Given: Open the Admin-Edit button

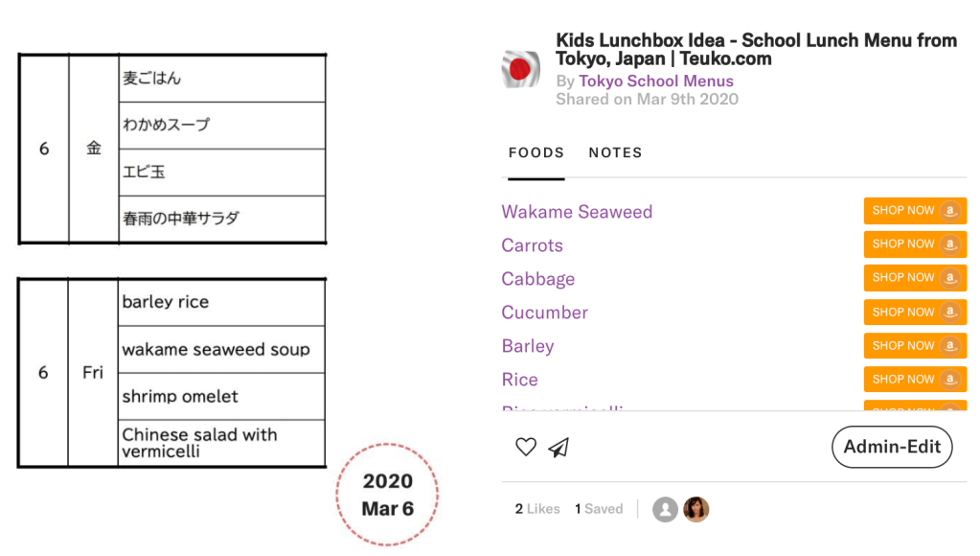Looking at the screenshot, I should click(x=891, y=447).
